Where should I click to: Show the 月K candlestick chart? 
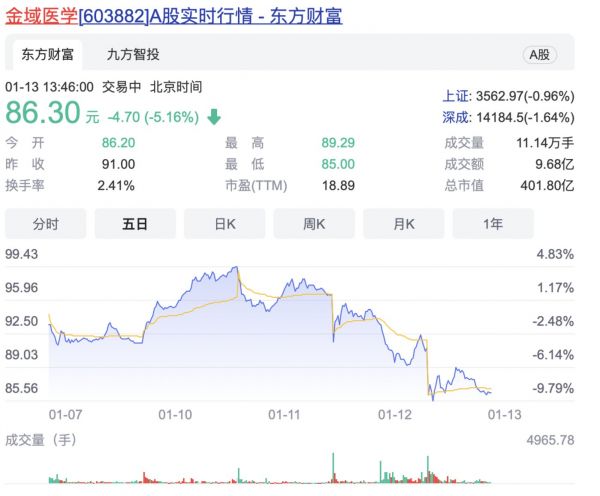click(403, 224)
